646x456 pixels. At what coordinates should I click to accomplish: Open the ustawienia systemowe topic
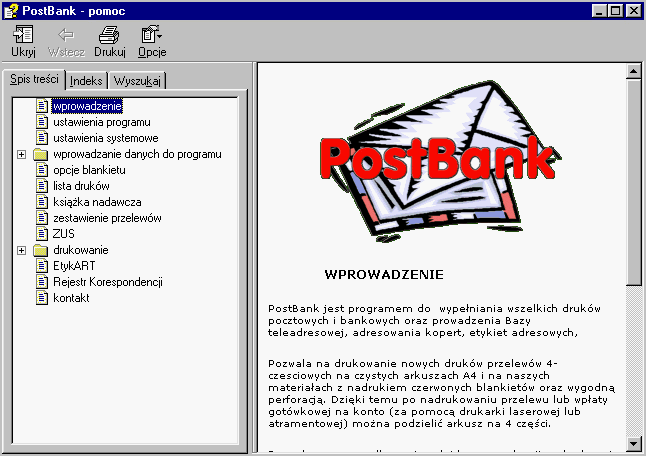tap(106, 138)
